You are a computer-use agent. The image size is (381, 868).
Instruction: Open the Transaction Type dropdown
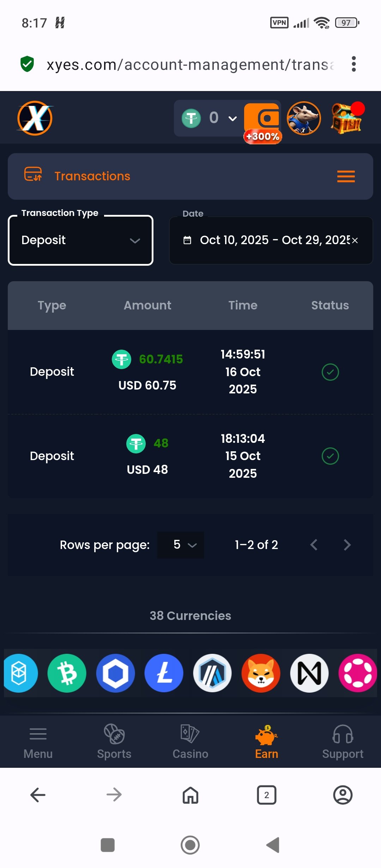[x=80, y=240]
